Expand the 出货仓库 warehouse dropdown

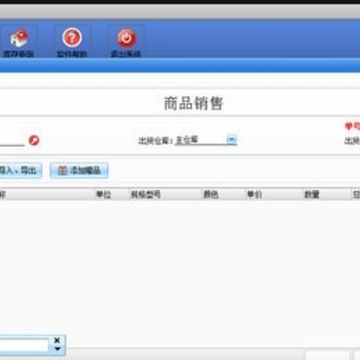tap(232, 139)
